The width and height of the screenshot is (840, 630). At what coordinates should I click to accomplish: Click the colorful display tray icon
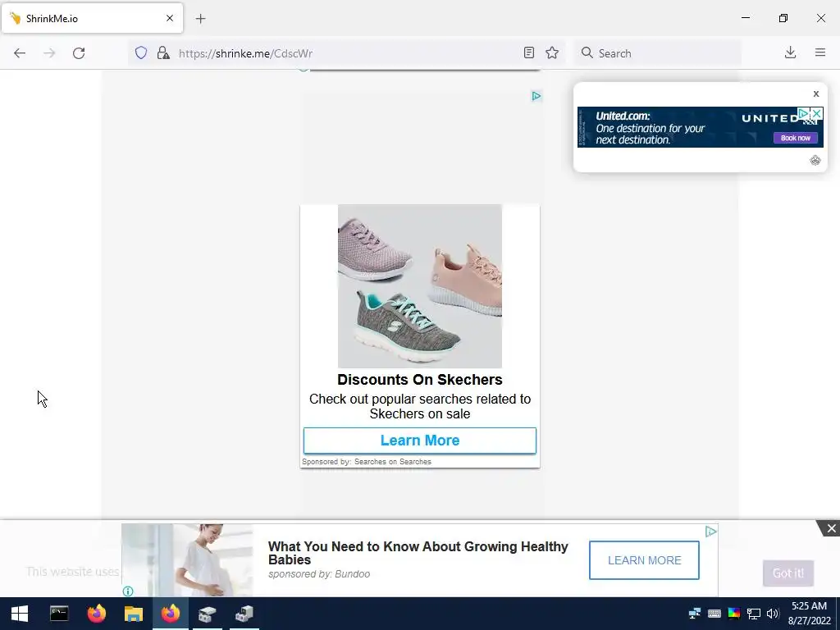point(734,614)
